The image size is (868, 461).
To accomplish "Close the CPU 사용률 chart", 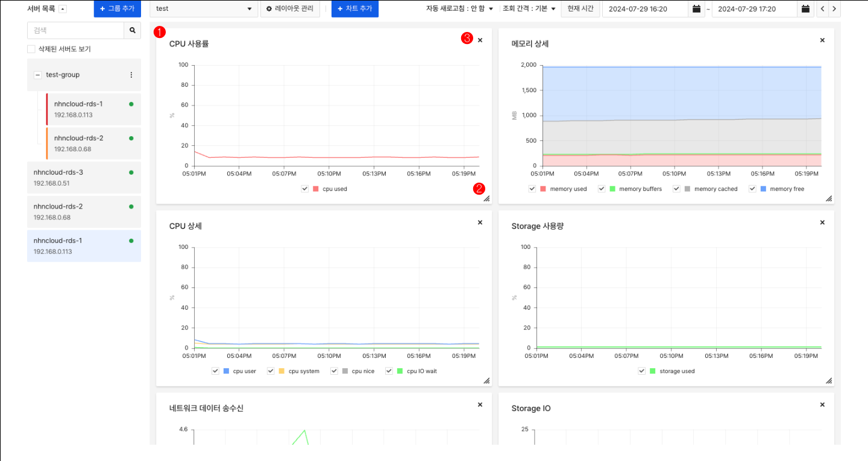I will 480,40.
